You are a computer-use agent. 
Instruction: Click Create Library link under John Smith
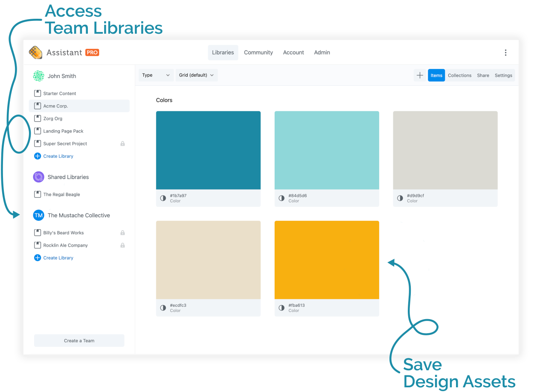pos(58,156)
